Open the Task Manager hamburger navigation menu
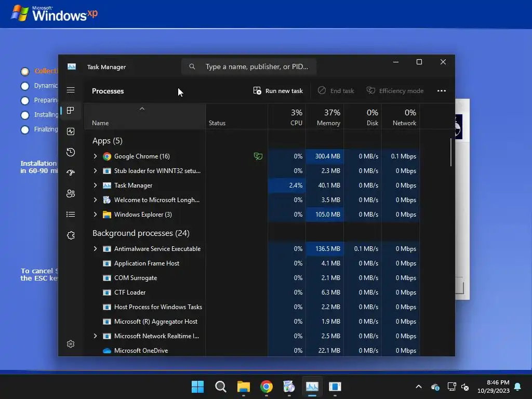 coord(71,90)
